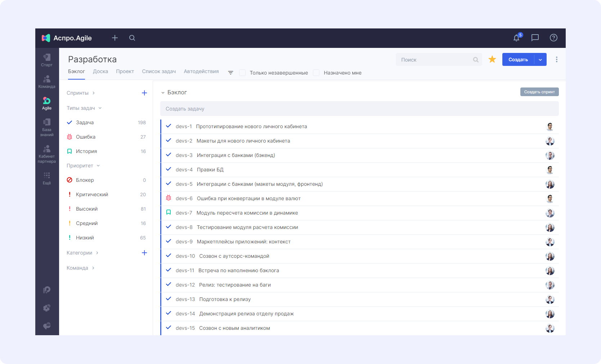Expand the Категории section
601x364 pixels.
[x=82, y=253]
